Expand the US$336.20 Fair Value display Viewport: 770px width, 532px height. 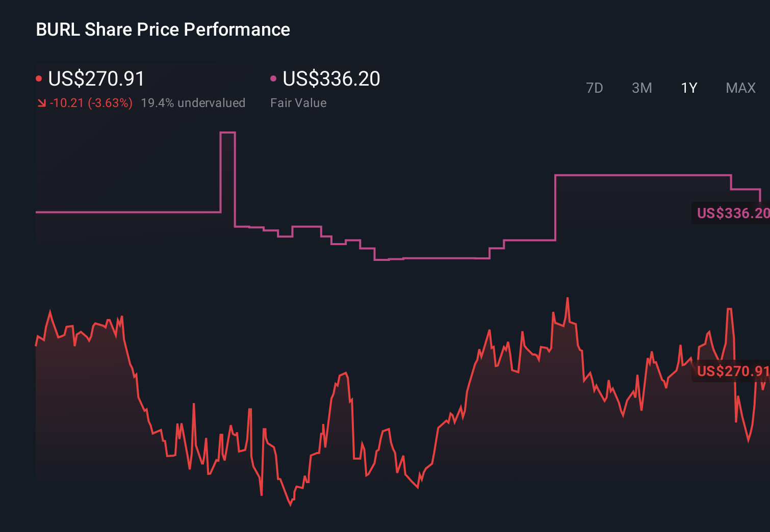(x=331, y=79)
